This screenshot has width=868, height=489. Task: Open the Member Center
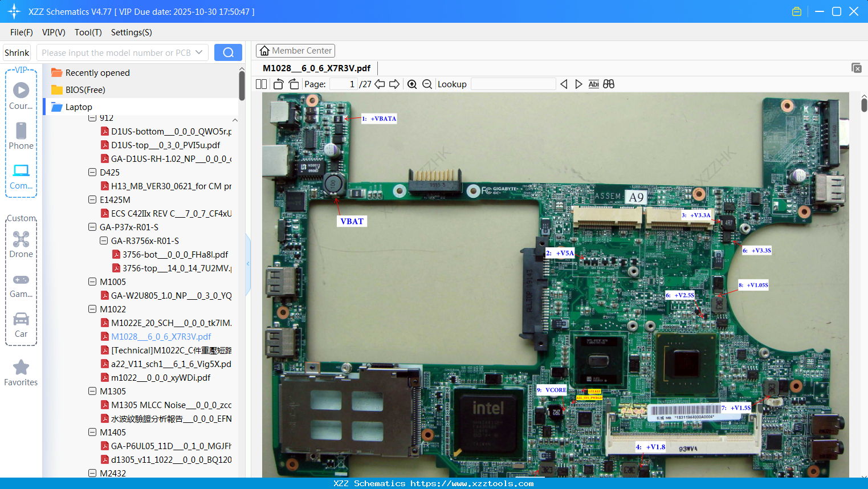(295, 51)
